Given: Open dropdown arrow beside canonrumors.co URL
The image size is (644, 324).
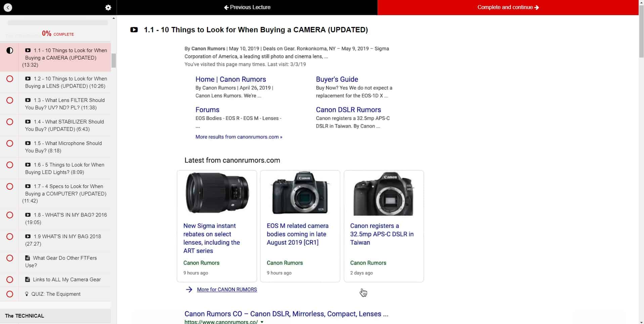Looking at the screenshot, I should click(262, 322).
